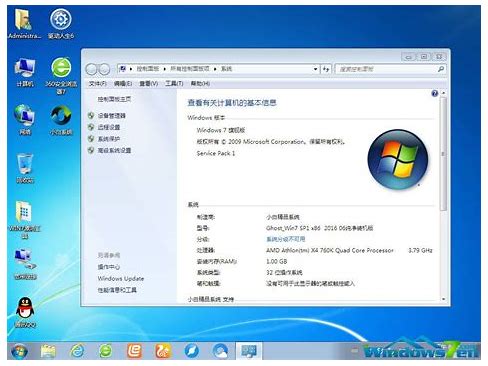Click the 查看有关计算机的基本信息 heading

click(x=232, y=103)
